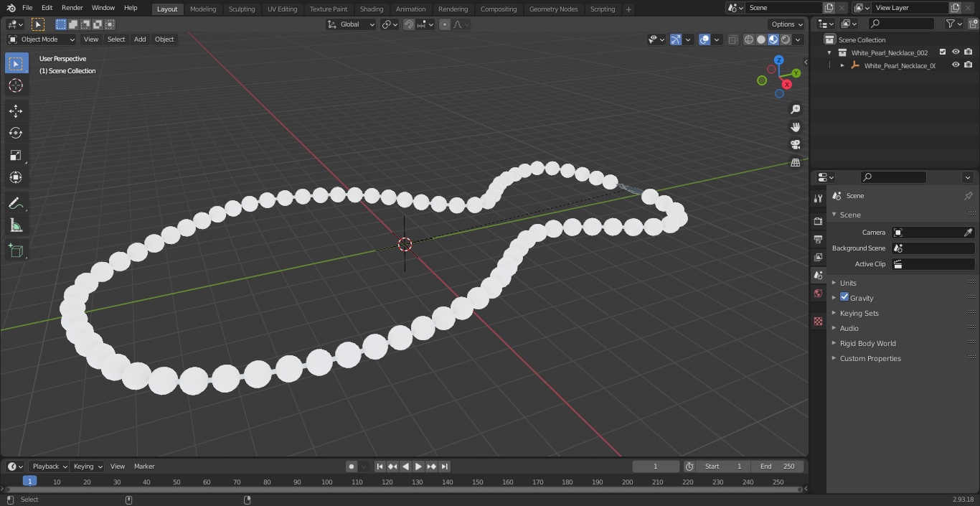Pin the Scene properties with pin icon
This screenshot has height=506, width=980.
coord(968,196)
